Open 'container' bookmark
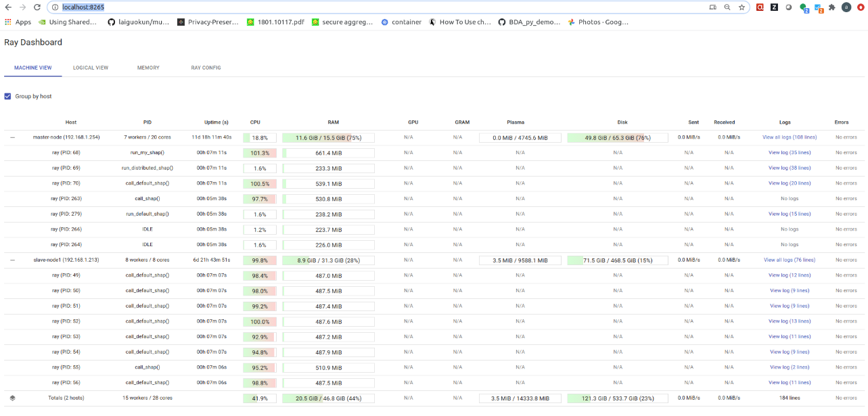This screenshot has height=416, width=868. [401, 22]
